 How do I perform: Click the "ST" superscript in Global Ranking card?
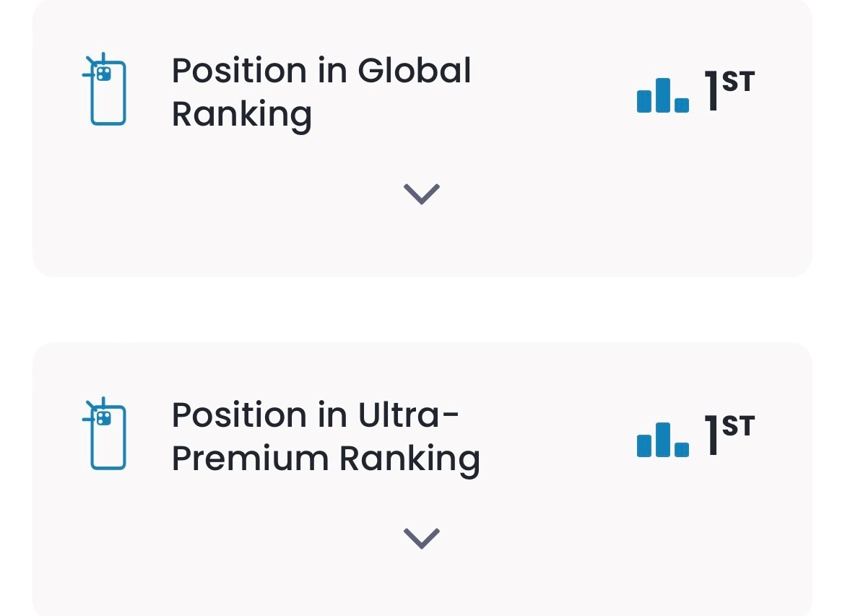738,82
